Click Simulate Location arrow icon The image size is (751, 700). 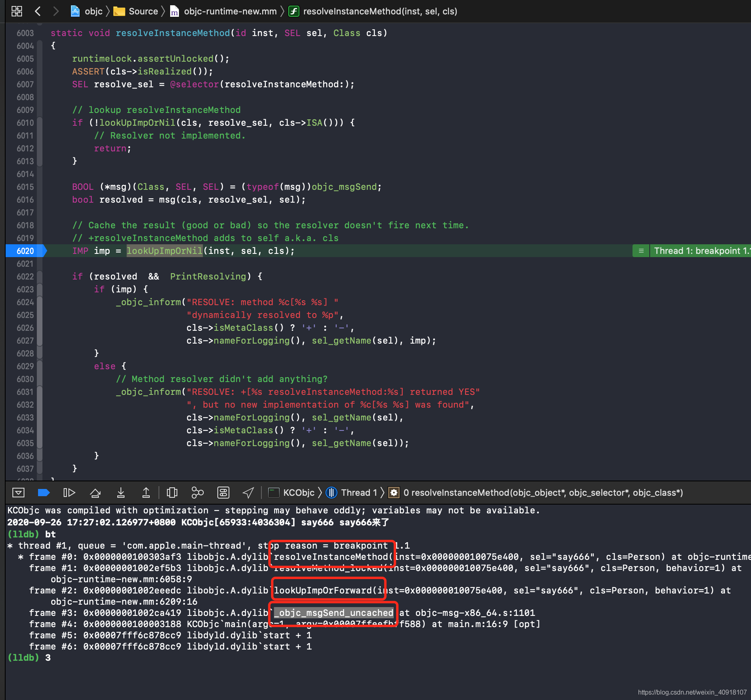pyautogui.click(x=249, y=493)
